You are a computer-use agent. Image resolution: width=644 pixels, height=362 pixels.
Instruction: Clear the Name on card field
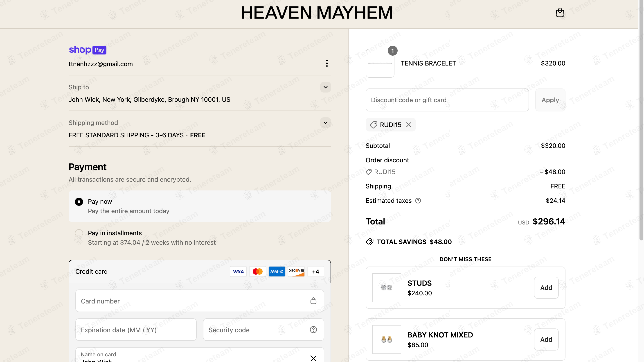[313, 358]
